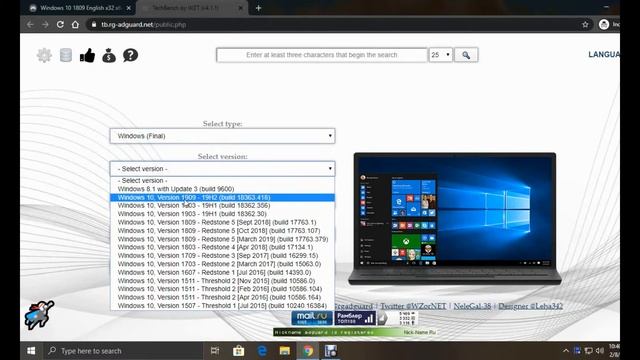Click browser back arrow
This screenshot has width=640, height=360.
pyautogui.click(x=30, y=24)
